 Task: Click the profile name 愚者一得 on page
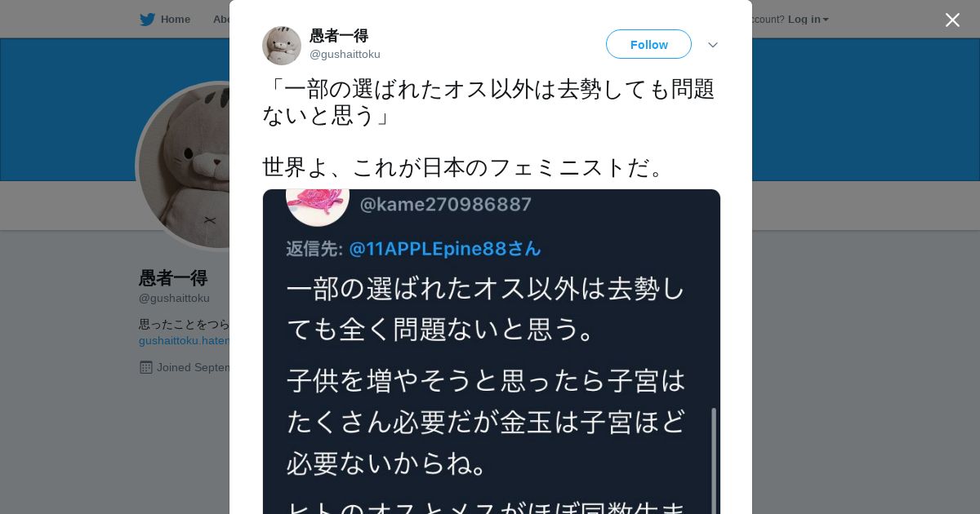click(x=173, y=278)
